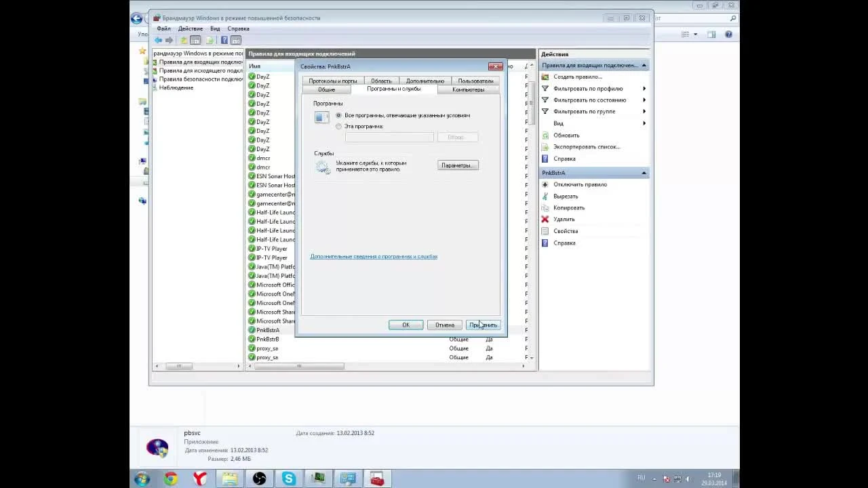
Task: Click "Обновить" refresh icon in actions pane
Action: (x=545, y=135)
